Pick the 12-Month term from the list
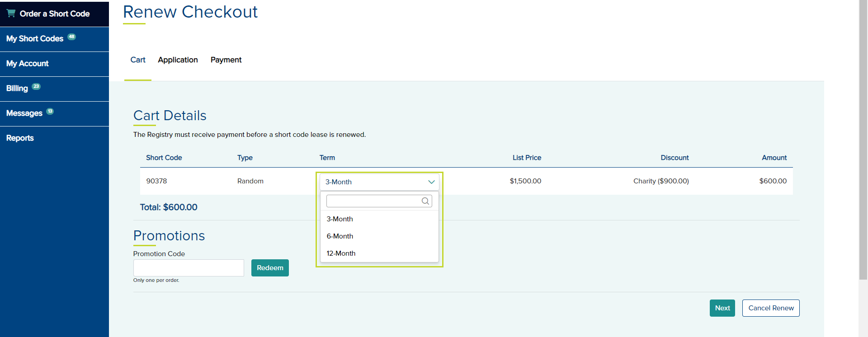868x337 pixels. click(x=341, y=253)
